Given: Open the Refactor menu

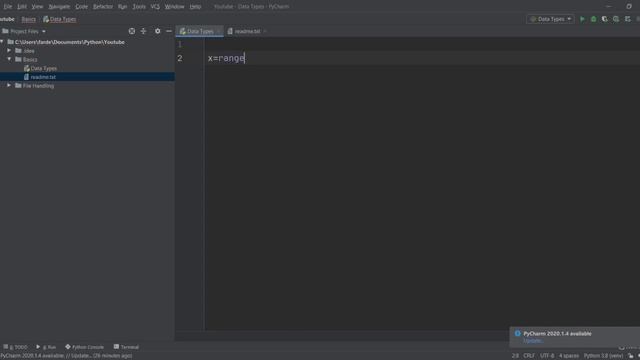Looking at the screenshot, I should (x=103, y=7).
